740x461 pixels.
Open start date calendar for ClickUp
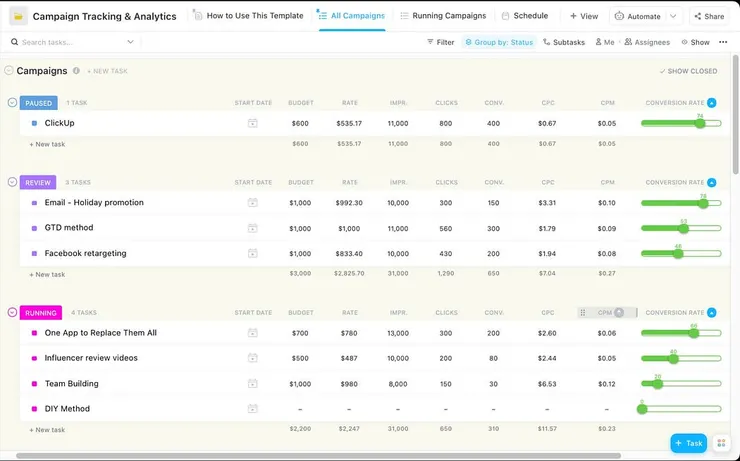252,123
